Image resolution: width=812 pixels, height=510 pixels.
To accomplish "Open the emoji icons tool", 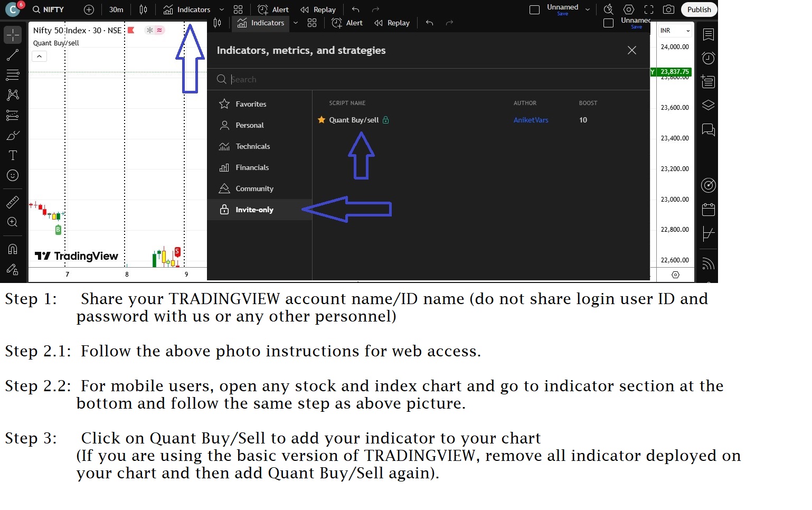I will coord(13,175).
